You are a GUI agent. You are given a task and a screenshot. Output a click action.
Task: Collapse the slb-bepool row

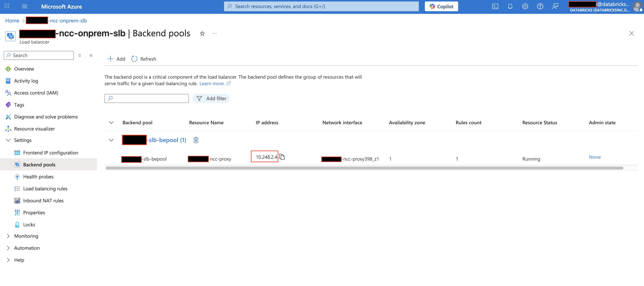pyautogui.click(x=111, y=140)
